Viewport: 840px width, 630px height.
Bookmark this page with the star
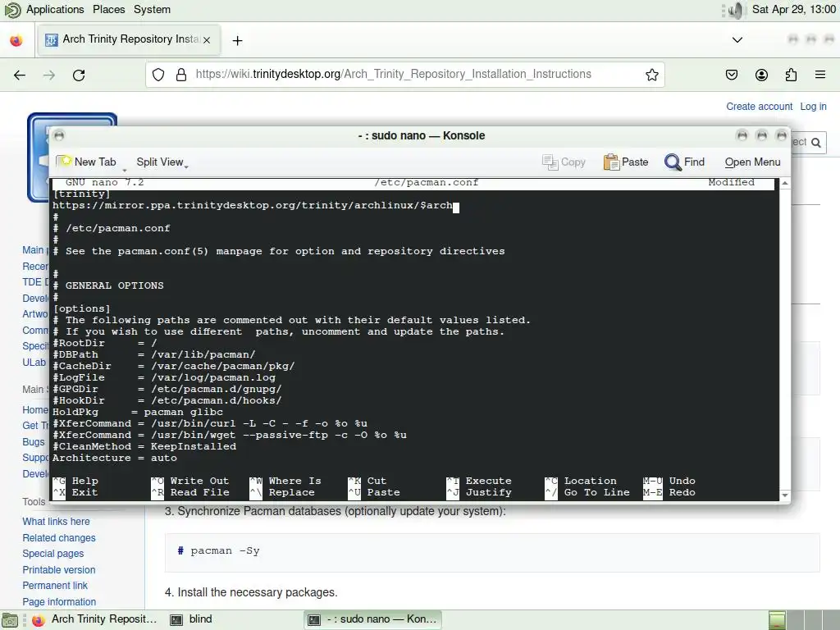click(652, 75)
